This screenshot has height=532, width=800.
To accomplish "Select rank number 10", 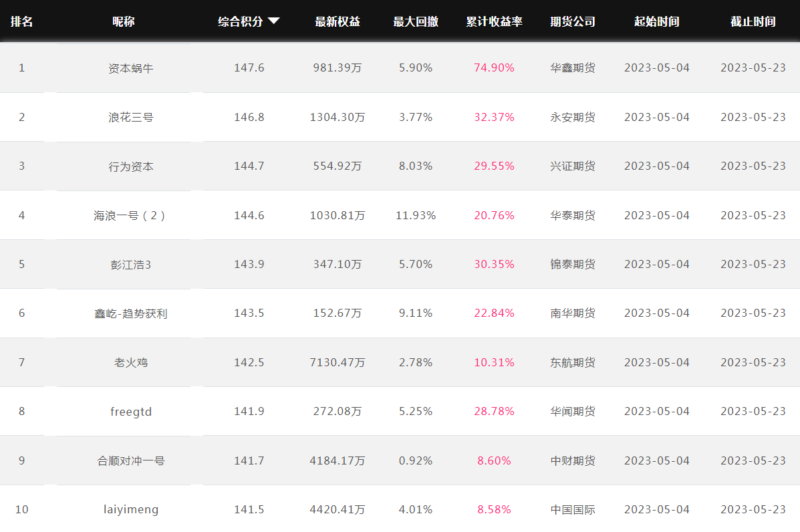I will point(21,509).
